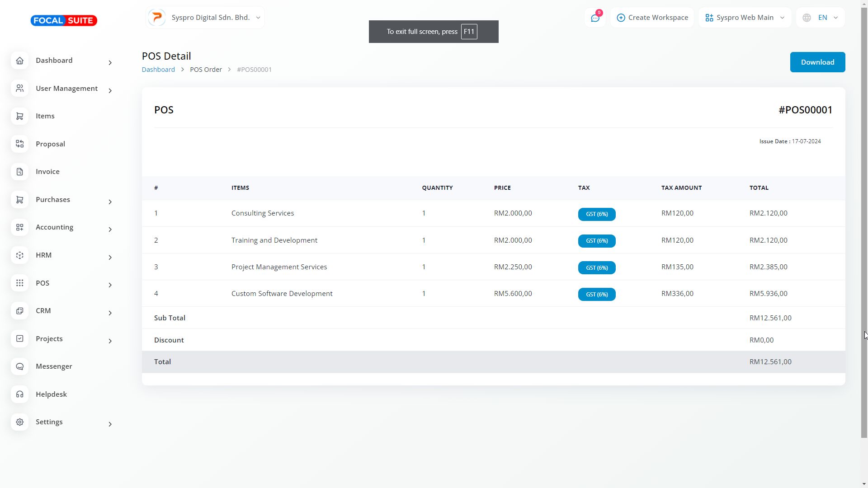Image resolution: width=868 pixels, height=488 pixels.
Task: Click the Dashboard breadcrumb link
Action: [x=158, y=70]
